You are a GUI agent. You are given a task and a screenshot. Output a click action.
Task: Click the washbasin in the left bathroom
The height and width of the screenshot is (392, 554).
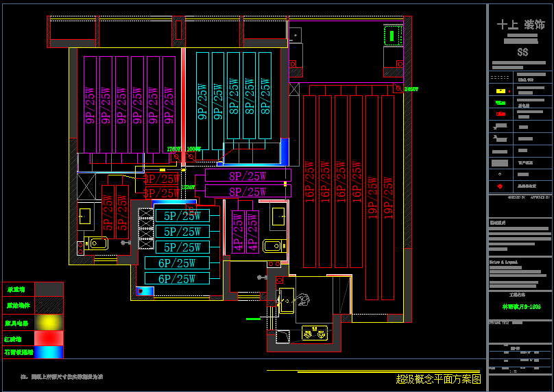[x=85, y=216]
